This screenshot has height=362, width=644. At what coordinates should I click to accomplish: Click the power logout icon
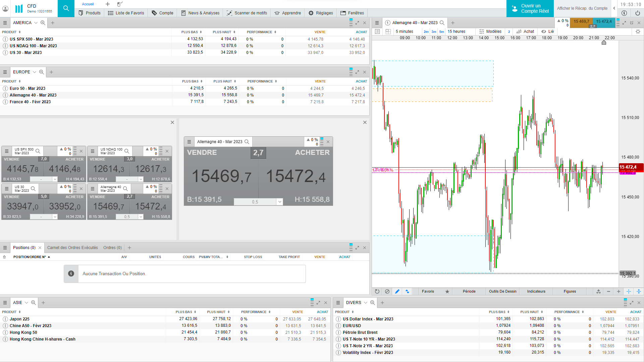[x=638, y=13]
